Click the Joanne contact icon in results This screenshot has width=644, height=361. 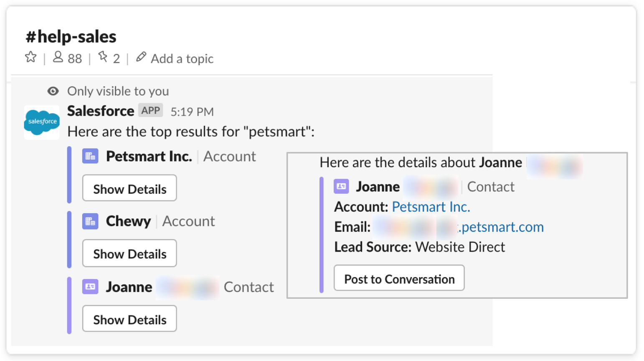coord(90,287)
